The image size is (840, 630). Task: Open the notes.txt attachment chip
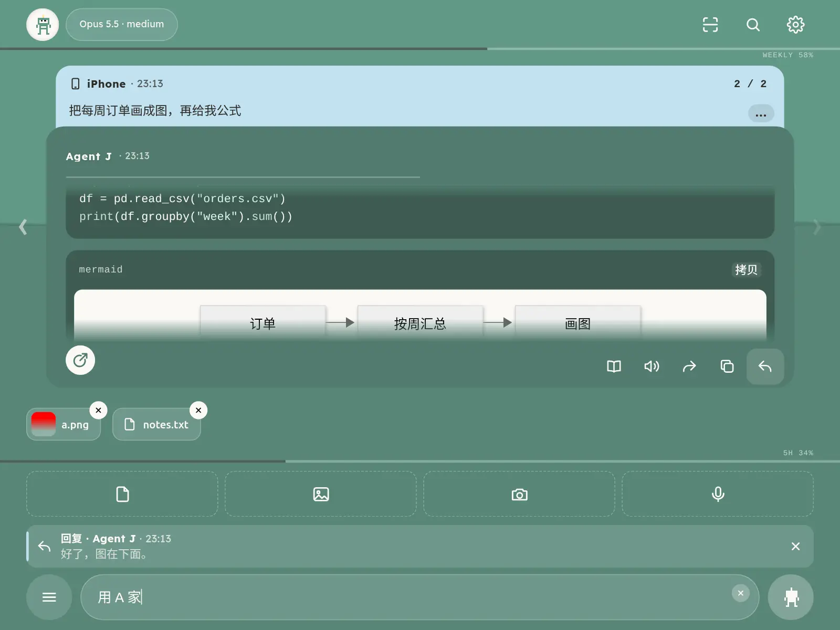point(156,424)
